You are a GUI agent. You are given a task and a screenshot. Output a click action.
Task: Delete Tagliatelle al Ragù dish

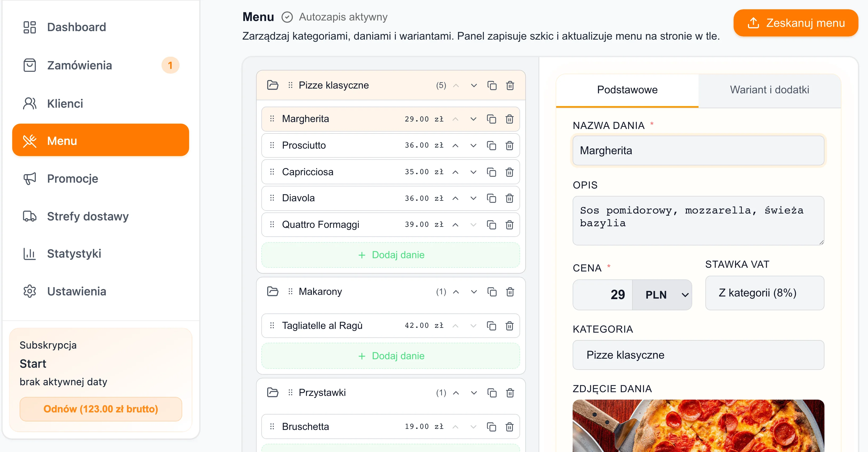[x=509, y=326]
